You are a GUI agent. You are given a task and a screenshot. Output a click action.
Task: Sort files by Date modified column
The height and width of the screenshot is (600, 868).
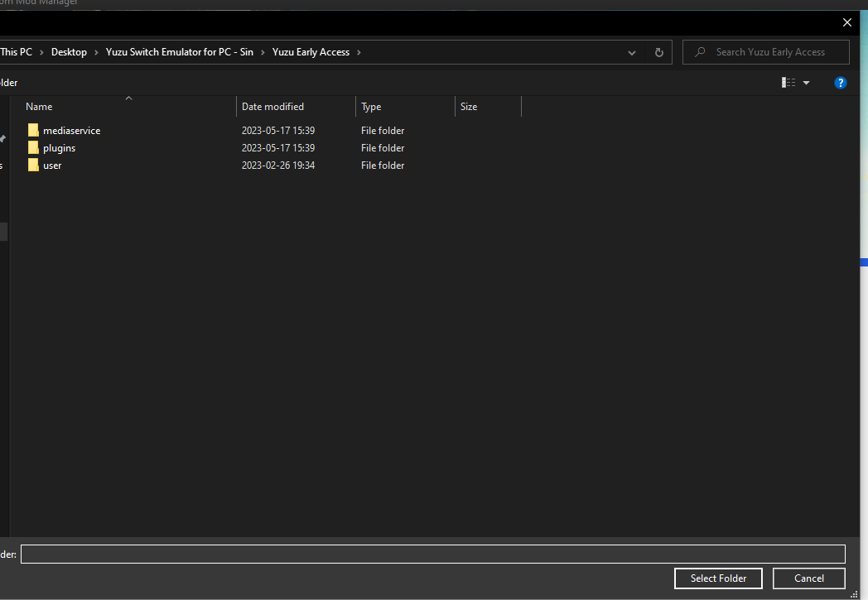(x=272, y=106)
